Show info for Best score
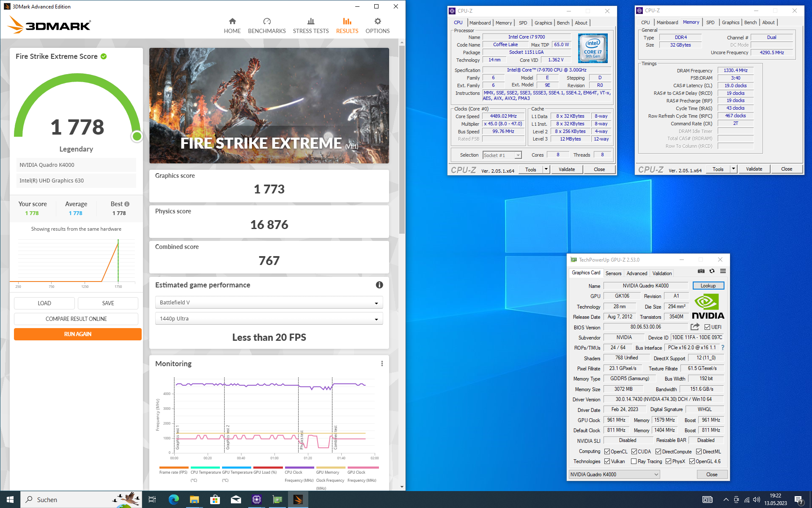Viewport: 812px width, 508px height. [127, 204]
